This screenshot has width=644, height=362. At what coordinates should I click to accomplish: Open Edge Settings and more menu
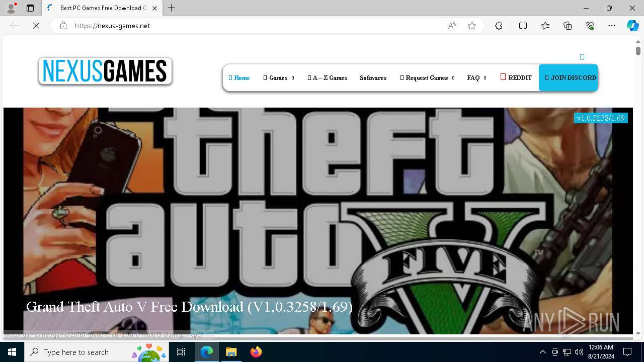(x=612, y=26)
